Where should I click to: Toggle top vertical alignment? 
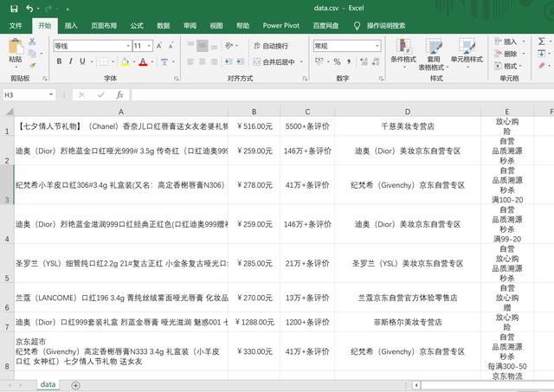tap(190, 45)
